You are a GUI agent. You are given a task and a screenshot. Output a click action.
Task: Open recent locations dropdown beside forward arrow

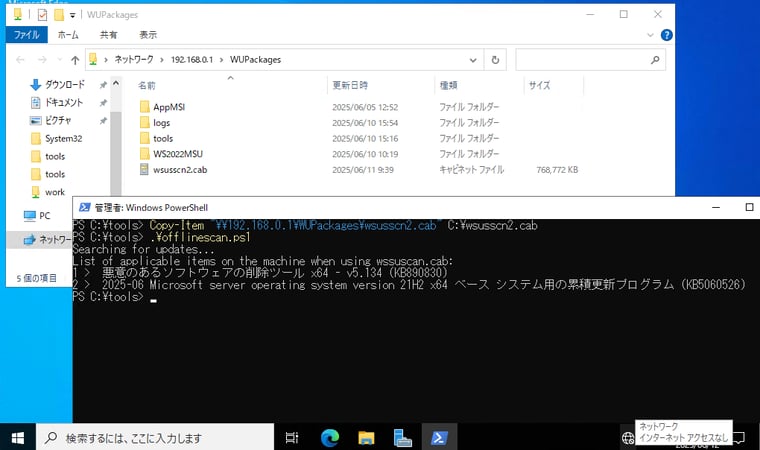pyautogui.click(x=60, y=60)
